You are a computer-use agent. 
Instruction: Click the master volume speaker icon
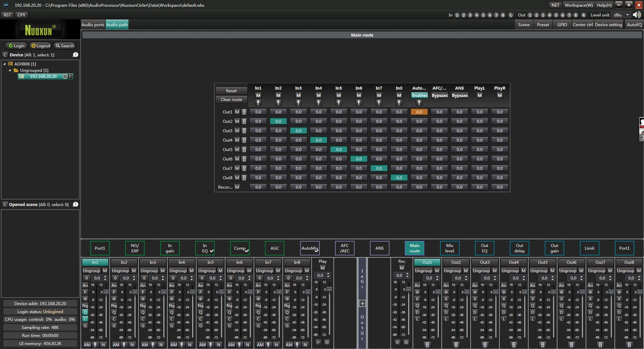click(636, 15)
